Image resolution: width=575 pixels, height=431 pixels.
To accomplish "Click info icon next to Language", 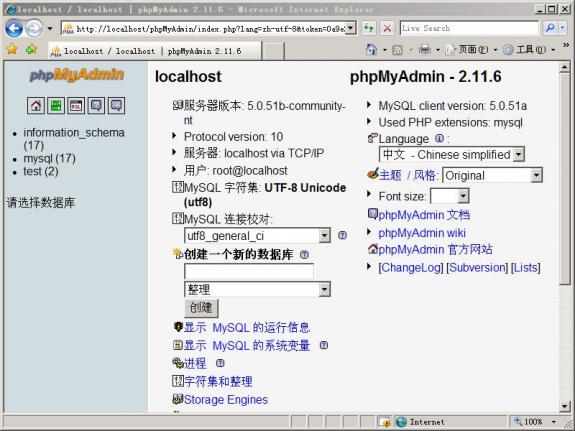I will click(439, 139).
